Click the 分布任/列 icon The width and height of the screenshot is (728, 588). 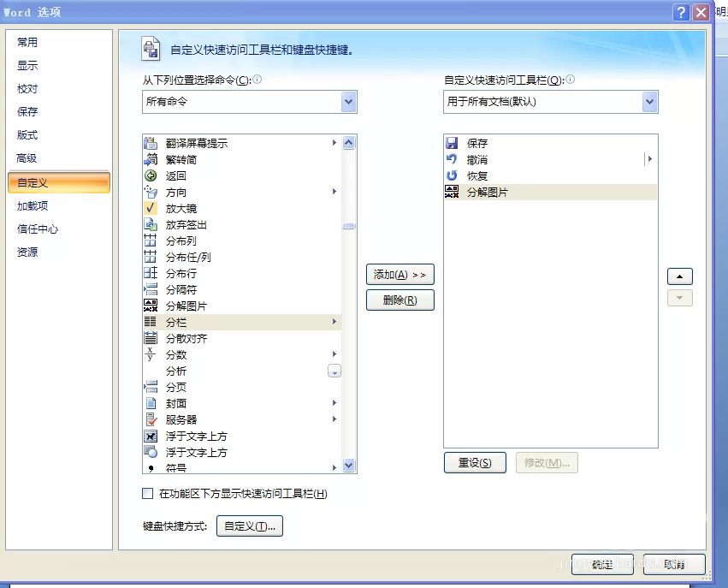(151, 257)
